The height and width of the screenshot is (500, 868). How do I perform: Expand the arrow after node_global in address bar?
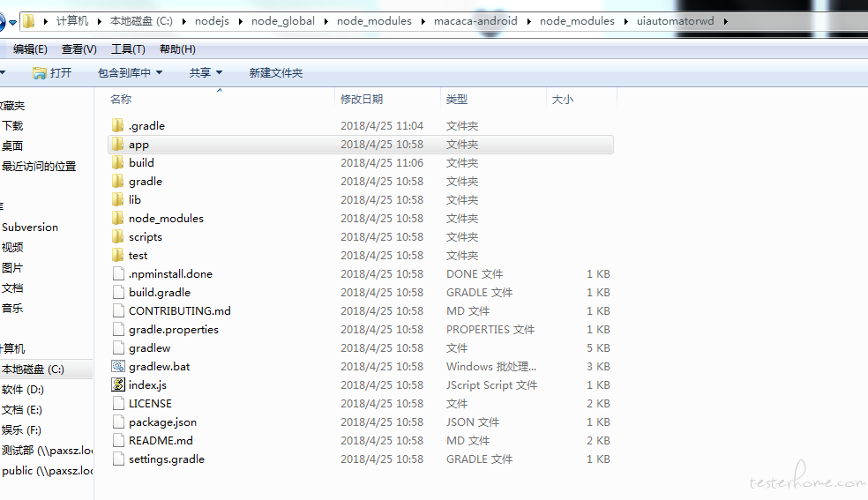coord(325,21)
